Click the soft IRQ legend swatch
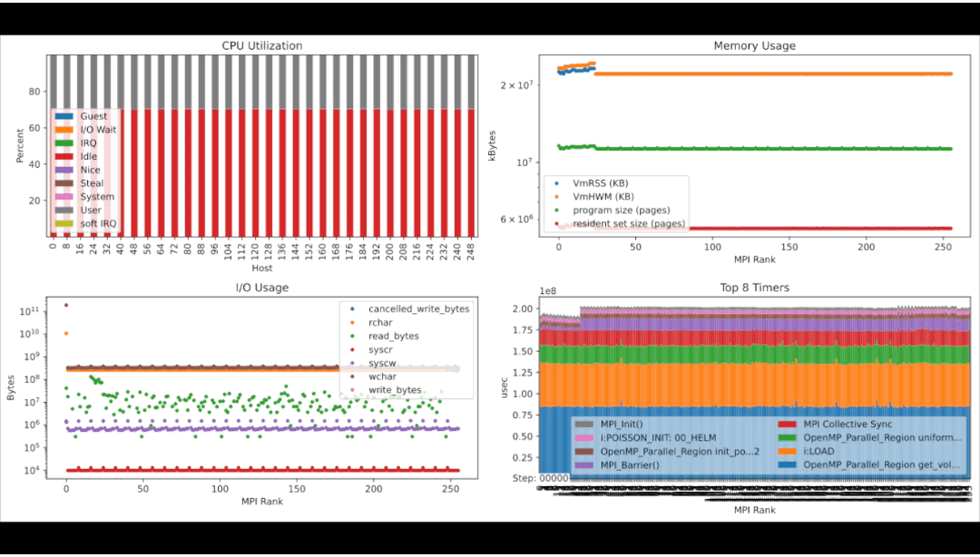Image resolution: width=980 pixels, height=557 pixels. [x=64, y=224]
